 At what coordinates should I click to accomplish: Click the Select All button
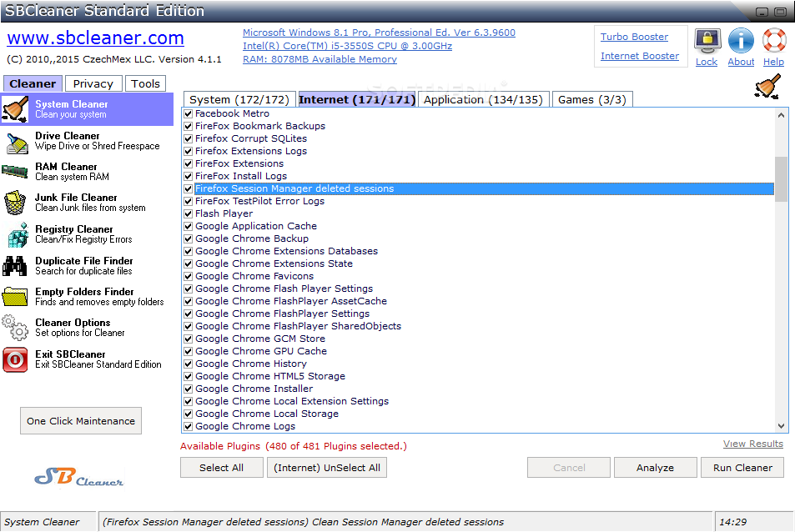tap(222, 468)
